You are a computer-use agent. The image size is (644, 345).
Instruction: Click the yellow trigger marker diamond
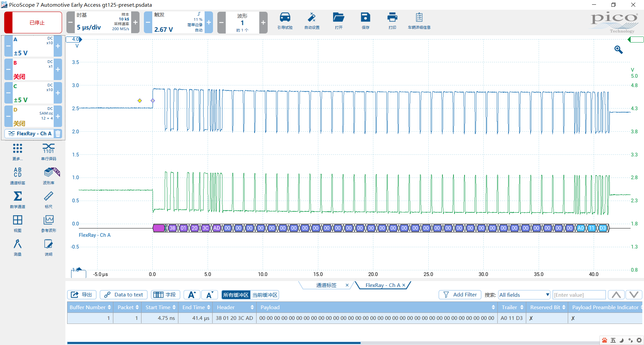click(x=140, y=100)
